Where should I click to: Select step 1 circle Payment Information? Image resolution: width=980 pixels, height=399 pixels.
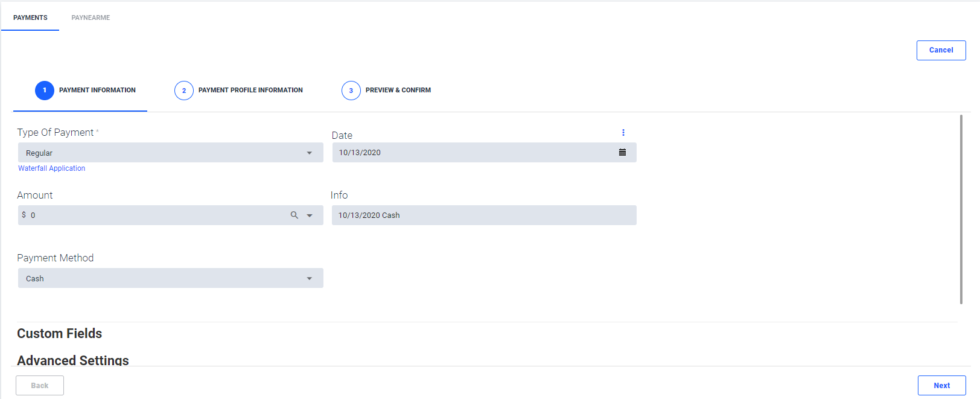(45, 91)
